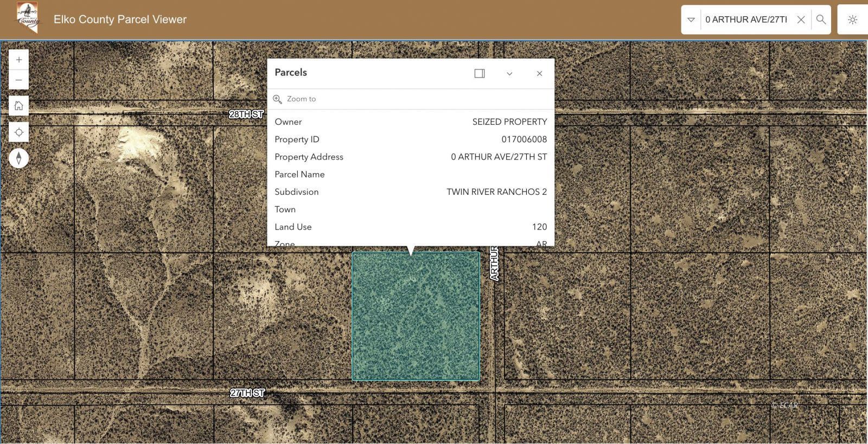Click Zoom to in Parcels popup
The image size is (868, 444).
(301, 99)
